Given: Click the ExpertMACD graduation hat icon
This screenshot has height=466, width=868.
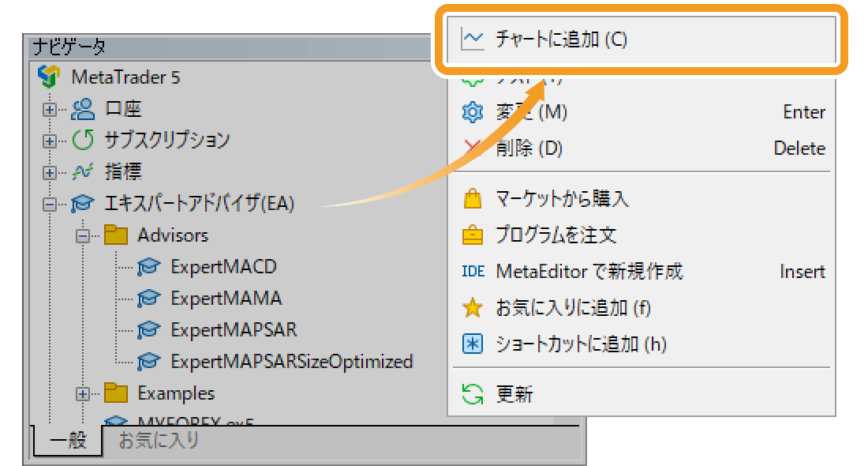Looking at the screenshot, I should tap(148, 266).
